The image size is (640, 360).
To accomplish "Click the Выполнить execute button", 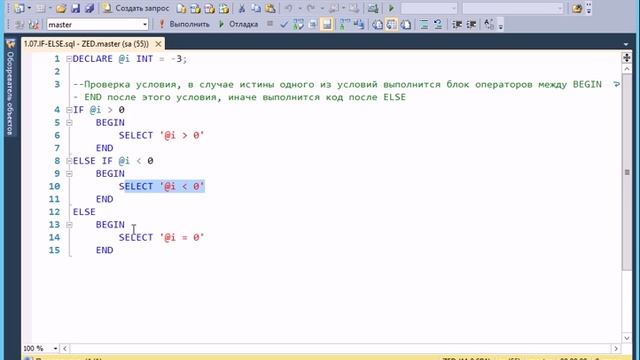I will (184, 24).
